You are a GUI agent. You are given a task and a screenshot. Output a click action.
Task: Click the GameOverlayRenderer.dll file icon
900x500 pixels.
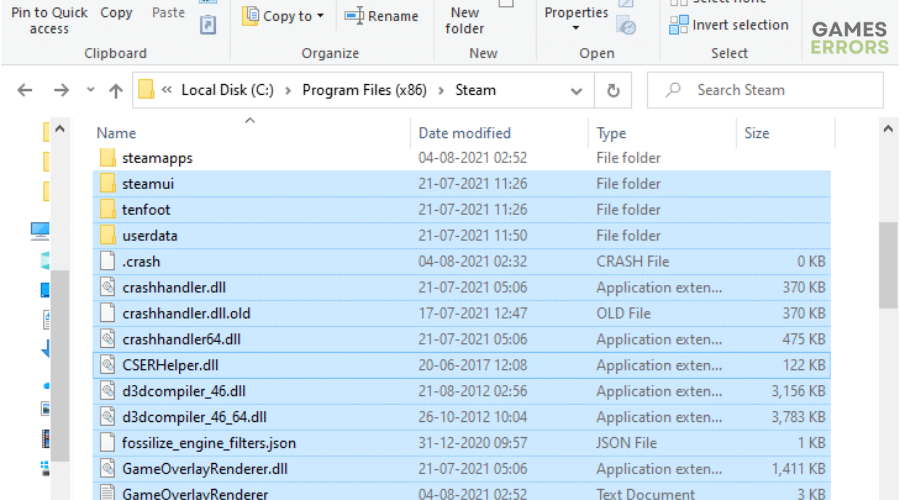pos(107,468)
